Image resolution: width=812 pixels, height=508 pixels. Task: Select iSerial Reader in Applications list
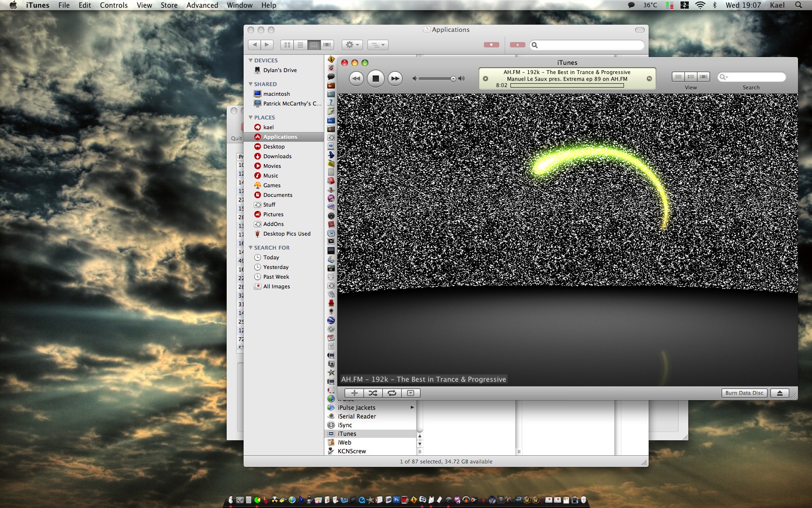tap(370, 417)
